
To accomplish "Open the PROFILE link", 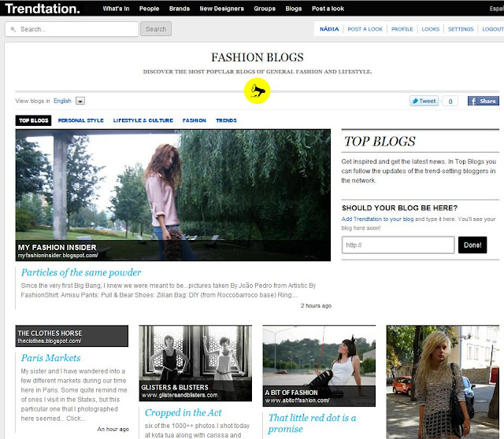I will 402,29.
